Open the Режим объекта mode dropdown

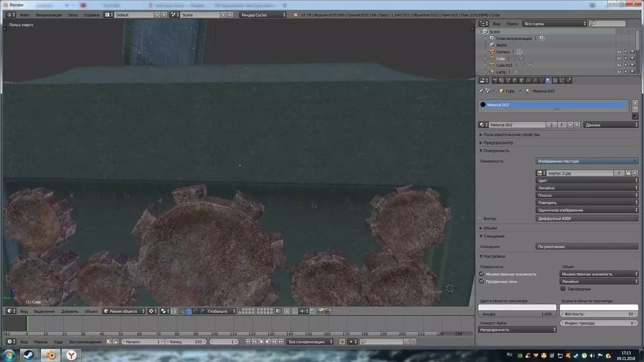coord(124,311)
